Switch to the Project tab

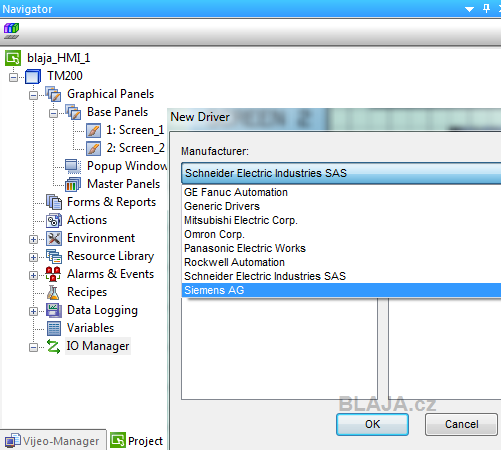137,441
